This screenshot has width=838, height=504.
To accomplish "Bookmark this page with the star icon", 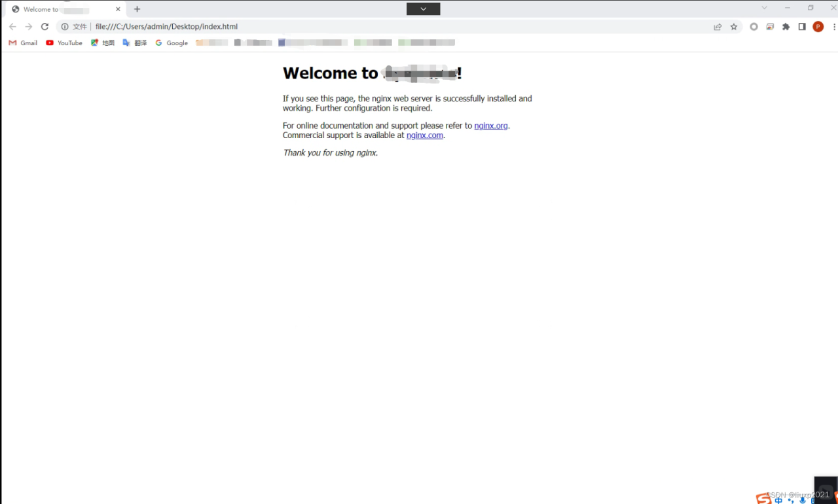I will [x=734, y=27].
